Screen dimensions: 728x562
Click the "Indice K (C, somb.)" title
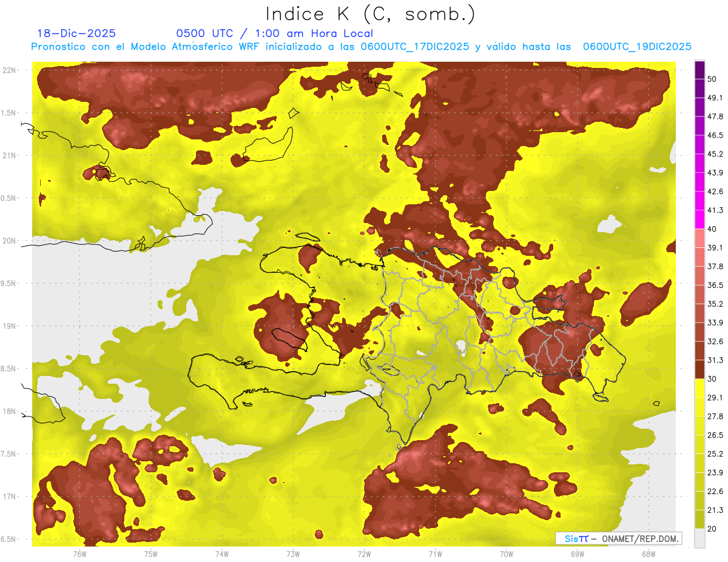point(370,13)
